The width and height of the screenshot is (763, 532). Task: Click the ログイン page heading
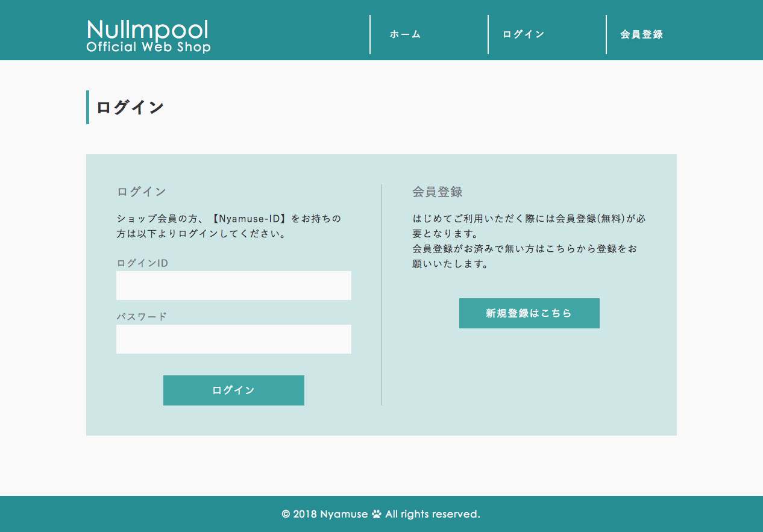coord(128,106)
